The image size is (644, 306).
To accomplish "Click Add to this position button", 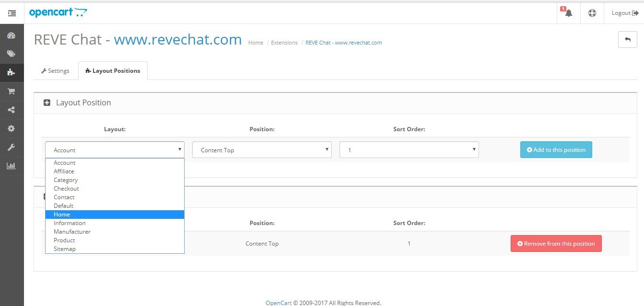I will (556, 150).
